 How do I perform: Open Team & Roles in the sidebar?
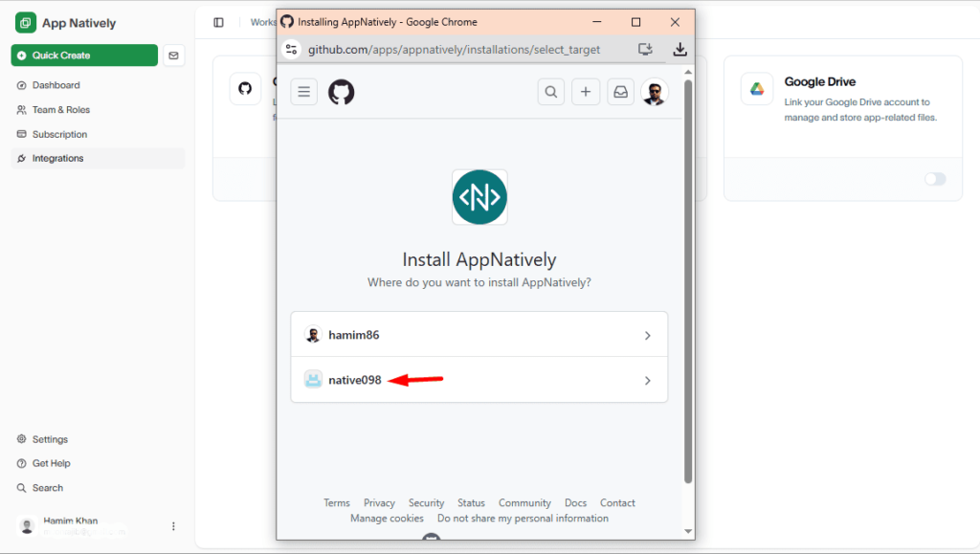(61, 109)
